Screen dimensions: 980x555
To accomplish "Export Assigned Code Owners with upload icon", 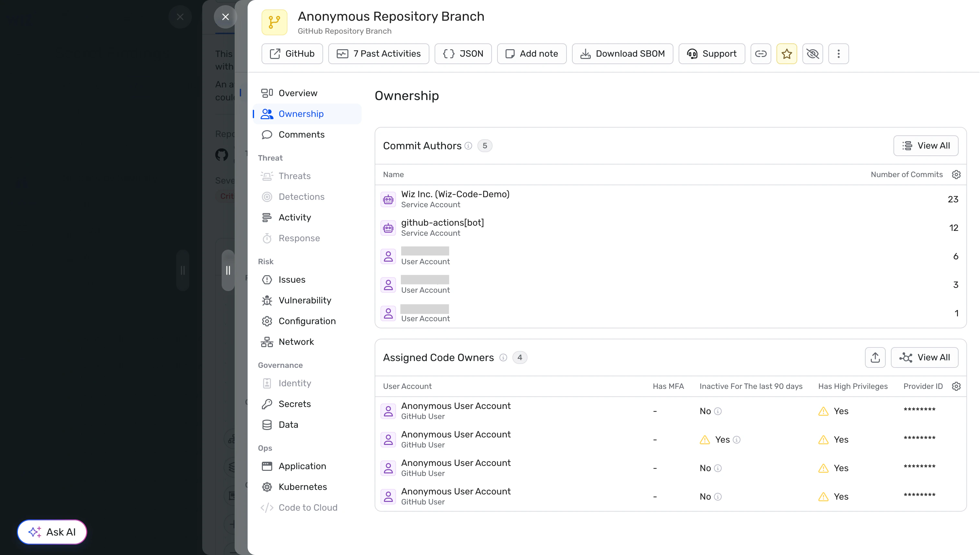I will pos(875,357).
